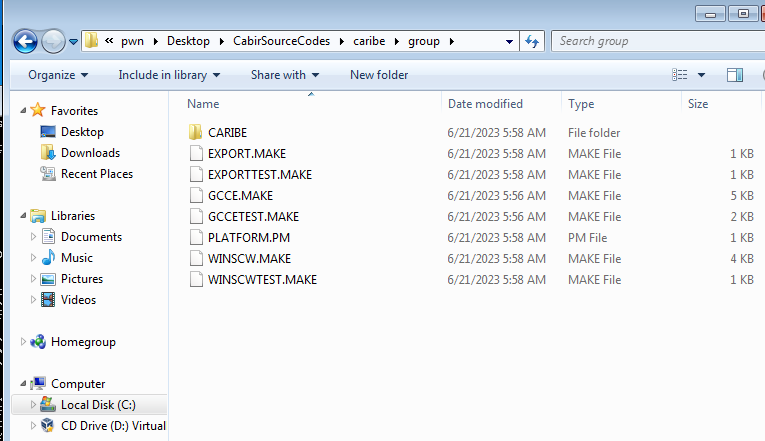
Task: Expand the Documents library node
Action: [x=33, y=237]
